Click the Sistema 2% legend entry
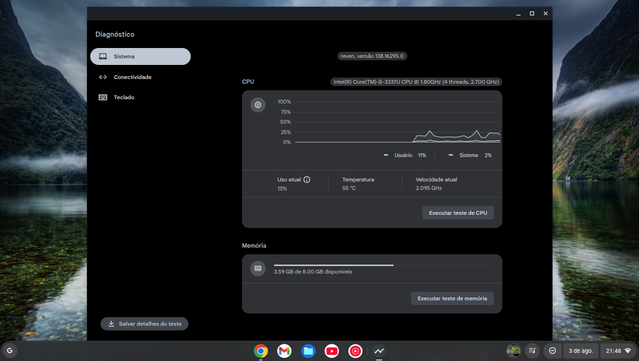Screen dimensions: 639x361 470,155
